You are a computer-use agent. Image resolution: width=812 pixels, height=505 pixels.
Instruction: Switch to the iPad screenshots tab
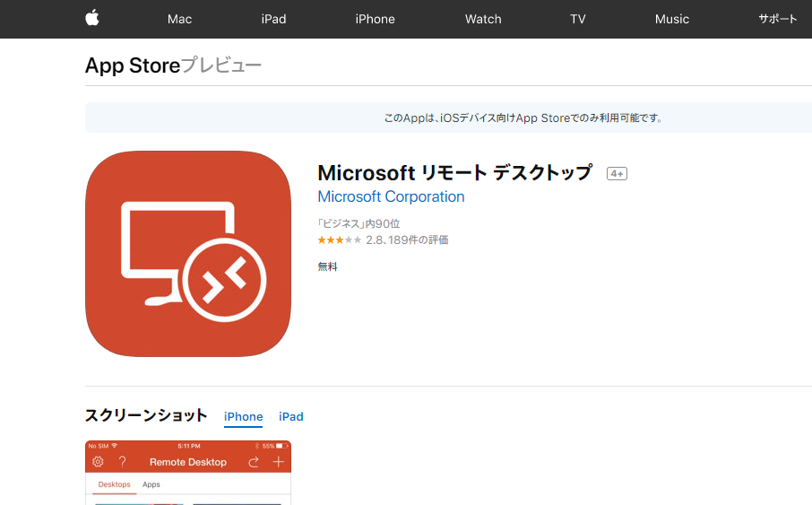pyautogui.click(x=291, y=417)
